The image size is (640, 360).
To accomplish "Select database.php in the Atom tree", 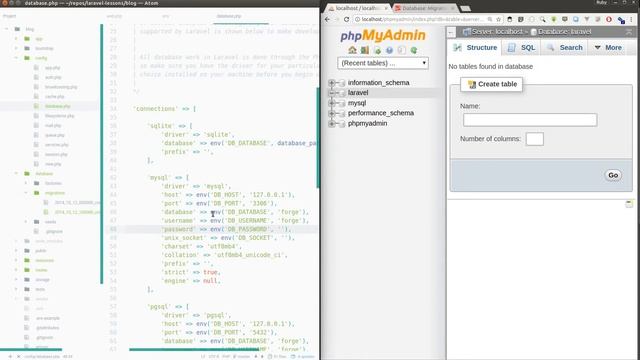I will (x=58, y=106).
